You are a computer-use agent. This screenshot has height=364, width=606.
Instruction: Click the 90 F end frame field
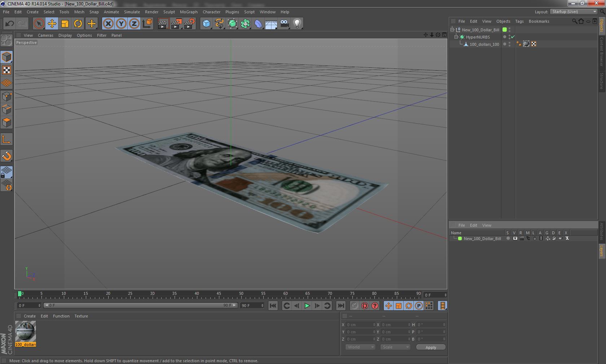(x=252, y=305)
